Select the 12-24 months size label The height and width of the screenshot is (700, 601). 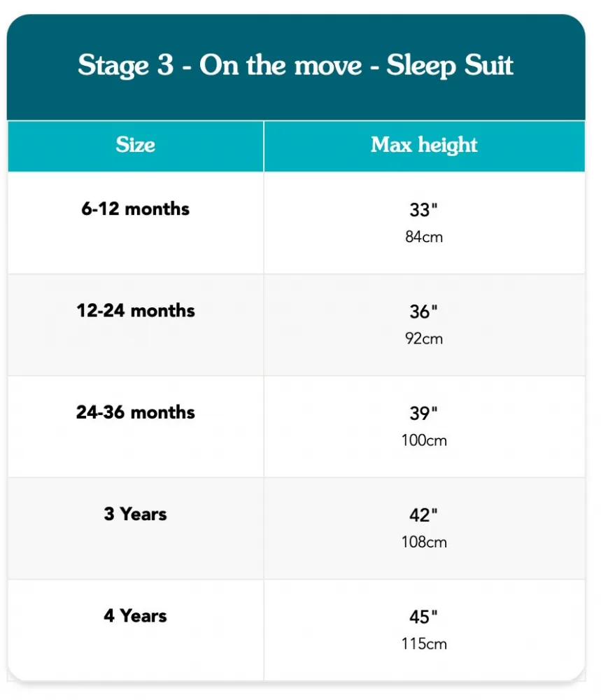[x=136, y=310]
